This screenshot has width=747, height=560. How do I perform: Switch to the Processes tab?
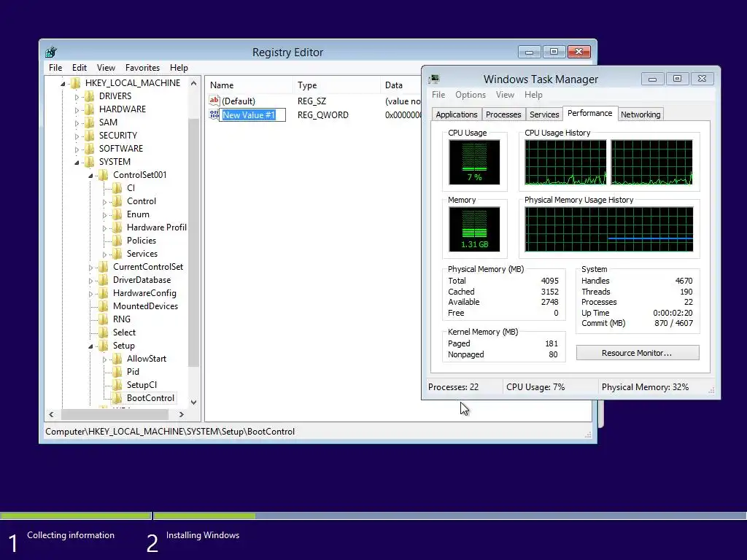click(x=503, y=114)
